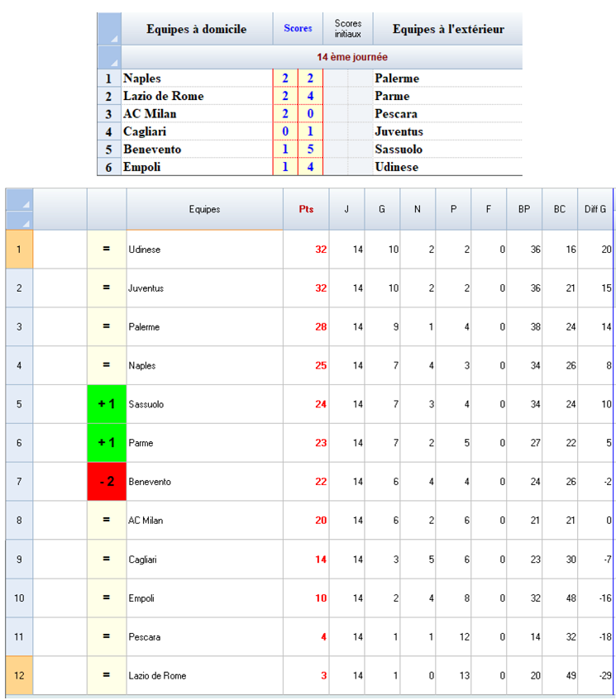Image resolution: width=616 pixels, height=700 pixels.
Task: Select standings row number 12
Action: point(19,675)
